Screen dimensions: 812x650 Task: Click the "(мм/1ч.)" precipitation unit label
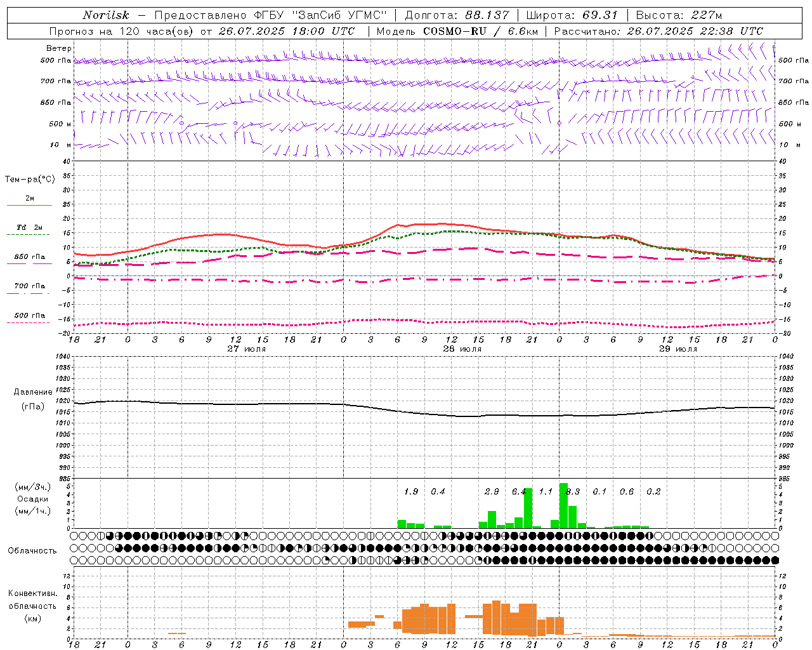(x=33, y=511)
